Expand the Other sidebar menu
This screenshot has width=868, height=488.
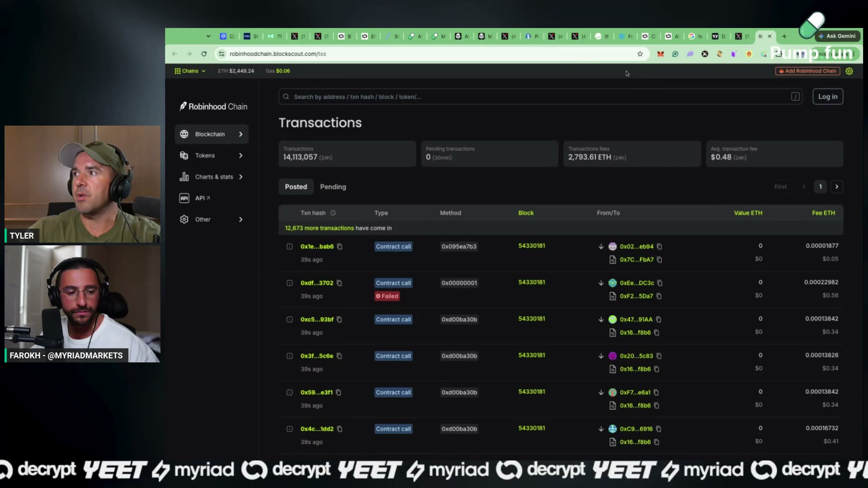212,220
